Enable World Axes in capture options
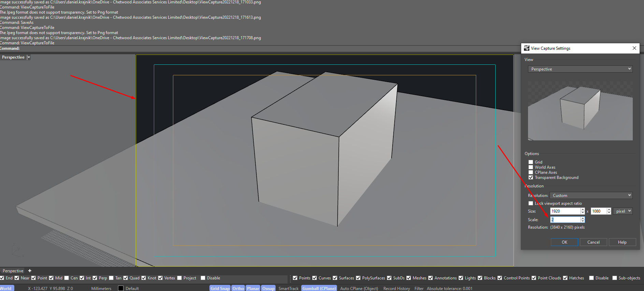Image resolution: width=644 pixels, height=291 pixels. [x=531, y=167]
